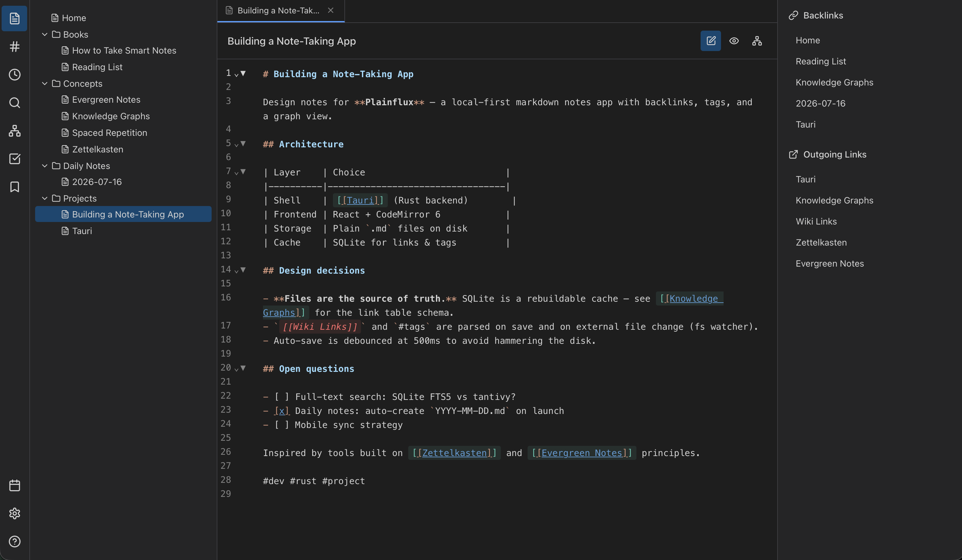The image size is (962, 560).
Task: Open the search magnifier icon
Action: [14, 103]
